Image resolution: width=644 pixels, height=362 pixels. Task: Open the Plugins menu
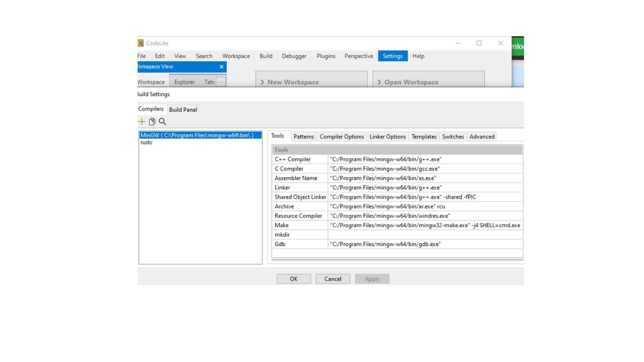[326, 56]
